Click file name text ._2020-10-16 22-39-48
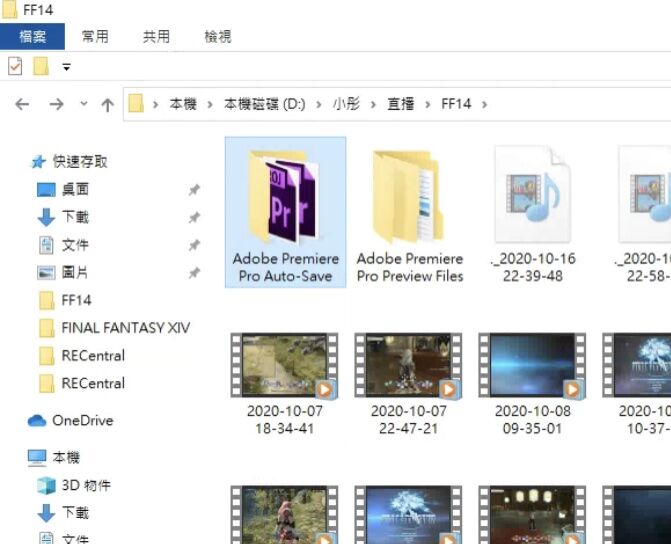The width and height of the screenshot is (671, 544). point(533,267)
